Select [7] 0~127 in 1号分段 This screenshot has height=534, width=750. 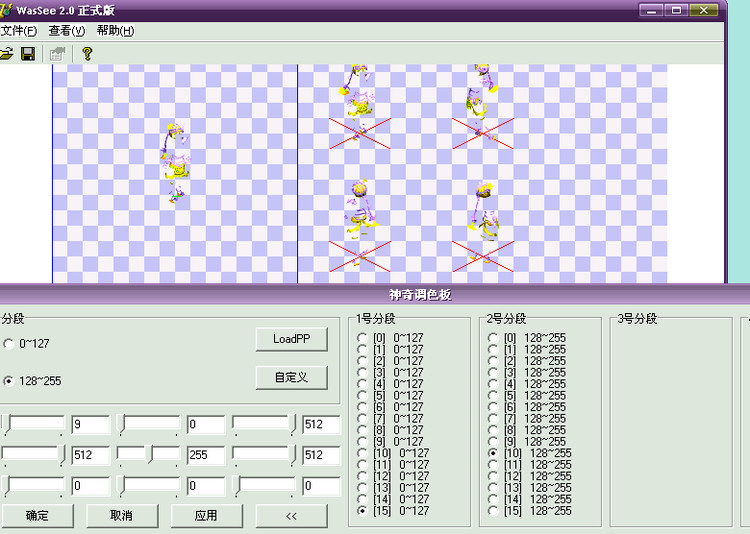click(390, 418)
